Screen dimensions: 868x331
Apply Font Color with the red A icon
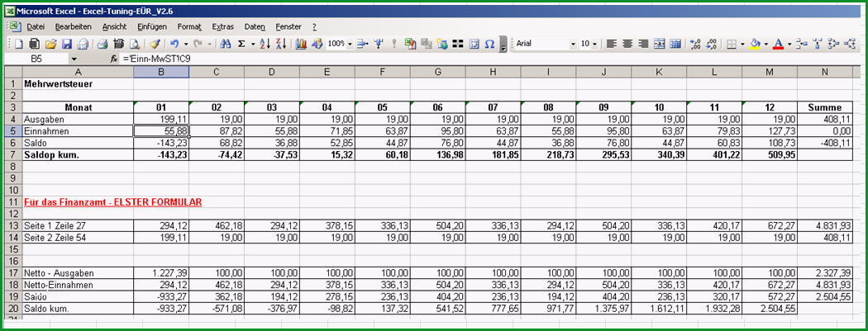click(x=779, y=44)
